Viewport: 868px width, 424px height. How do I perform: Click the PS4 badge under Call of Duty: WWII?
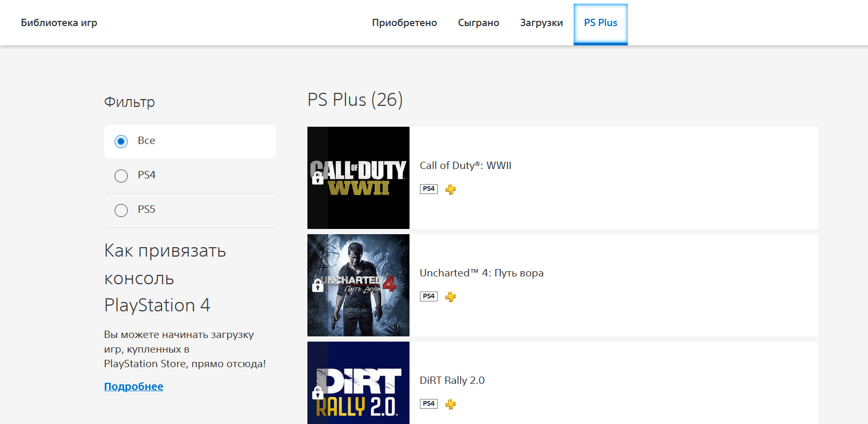click(x=429, y=189)
